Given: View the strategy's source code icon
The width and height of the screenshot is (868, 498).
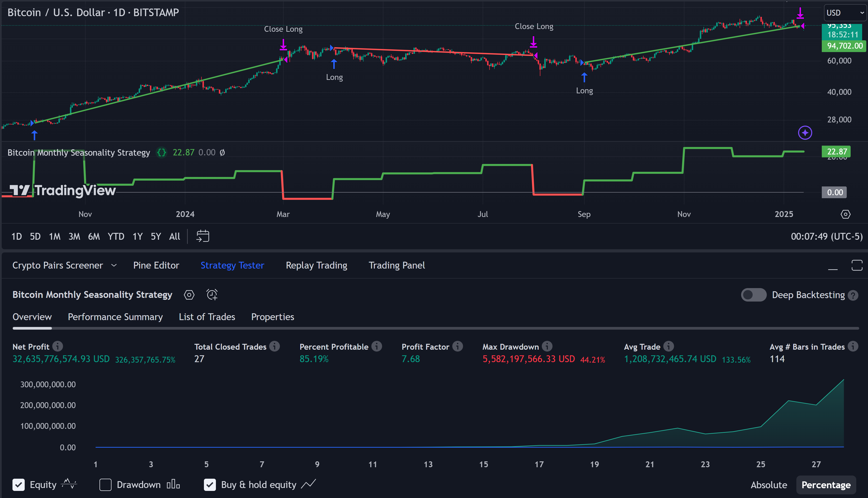Looking at the screenshot, I should pos(161,152).
